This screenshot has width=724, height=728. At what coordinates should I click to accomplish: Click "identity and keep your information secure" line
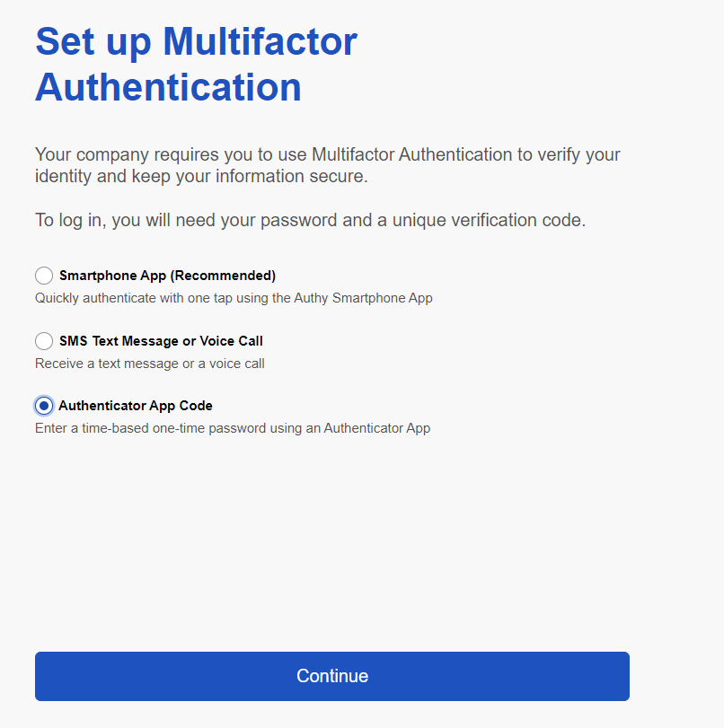(x=201, y=177)
